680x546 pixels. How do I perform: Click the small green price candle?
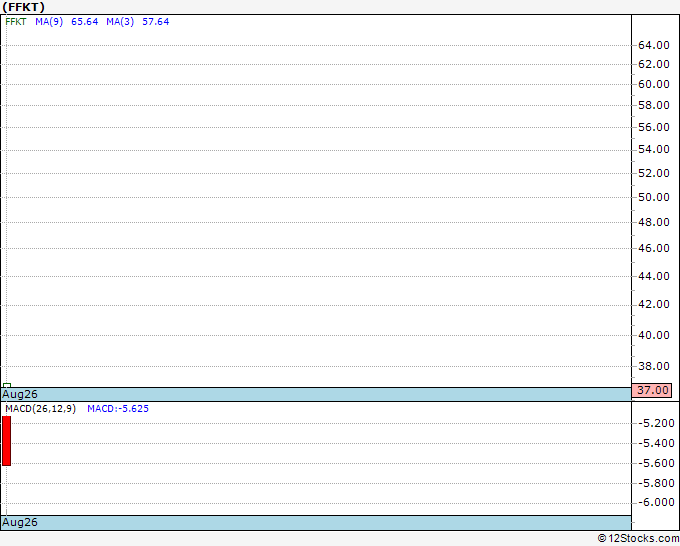point(7,386)
